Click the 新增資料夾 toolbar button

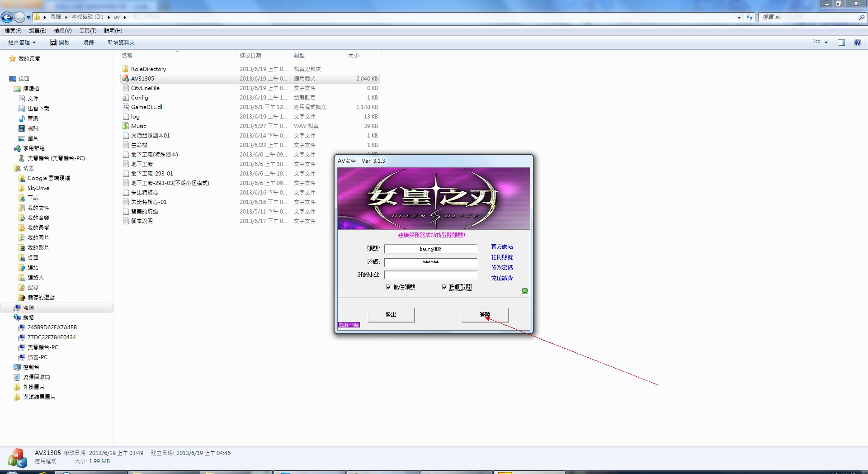coord(121,43)
